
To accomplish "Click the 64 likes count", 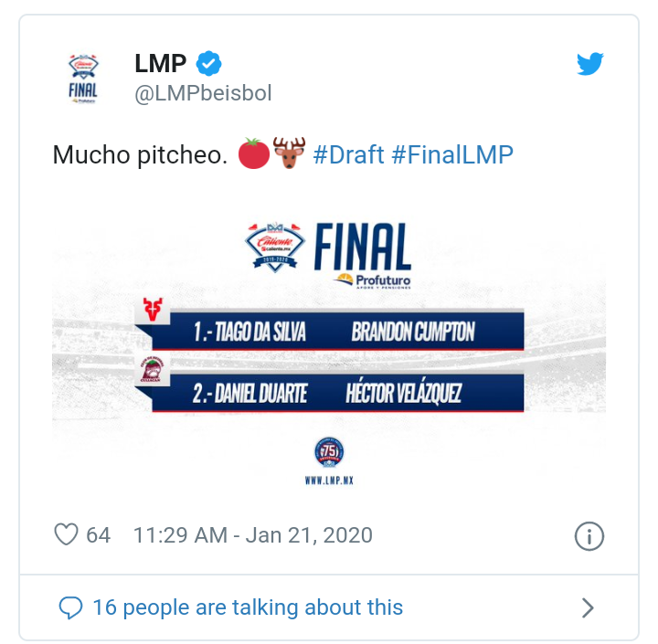I will click(x=98, y=534).
